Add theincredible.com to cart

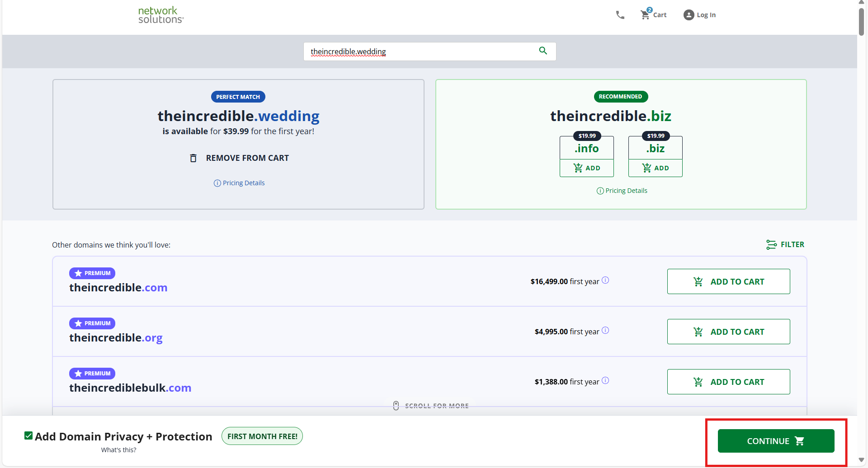pyautogui.click(x=729, y=281)
